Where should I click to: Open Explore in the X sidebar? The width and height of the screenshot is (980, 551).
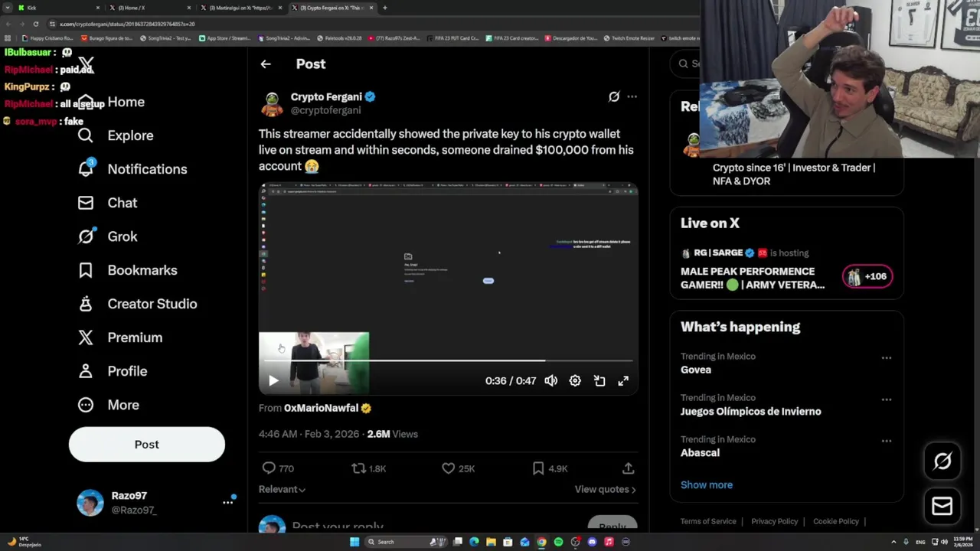coord(116,135)
